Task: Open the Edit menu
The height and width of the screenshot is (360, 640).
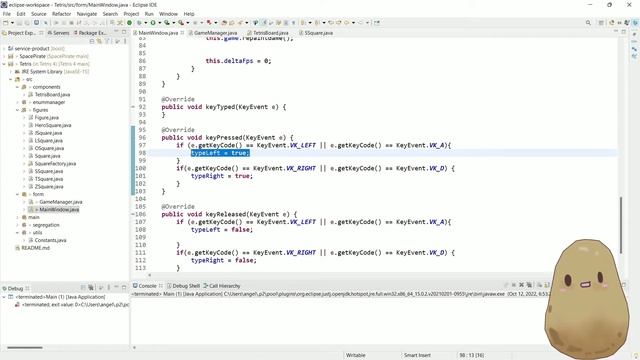Action: [x=21, y=14]
